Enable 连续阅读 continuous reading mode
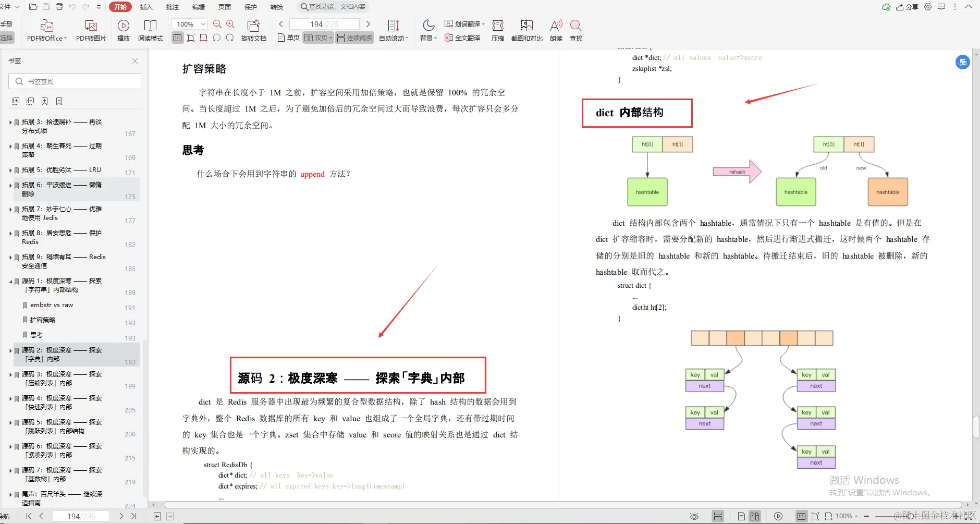The height and width of the screenshot is (524, 980). point(354,38)
